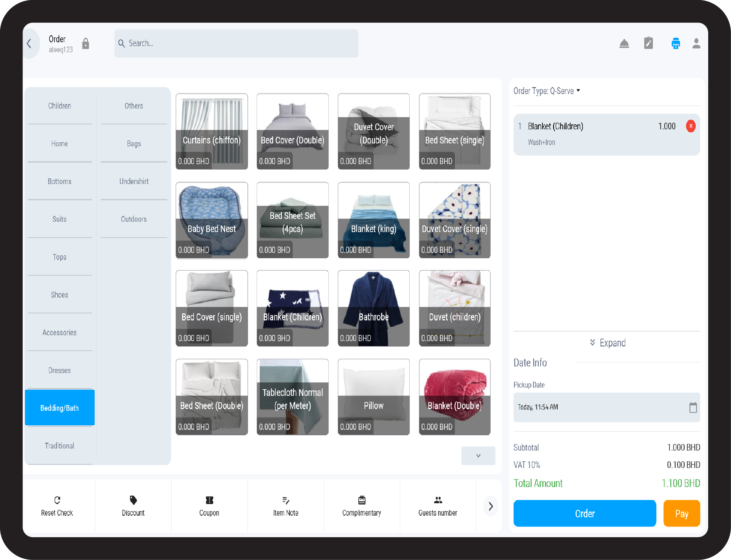Add Blanket (king) item
The height and width of the screenshot is (560, 731).
374,220
